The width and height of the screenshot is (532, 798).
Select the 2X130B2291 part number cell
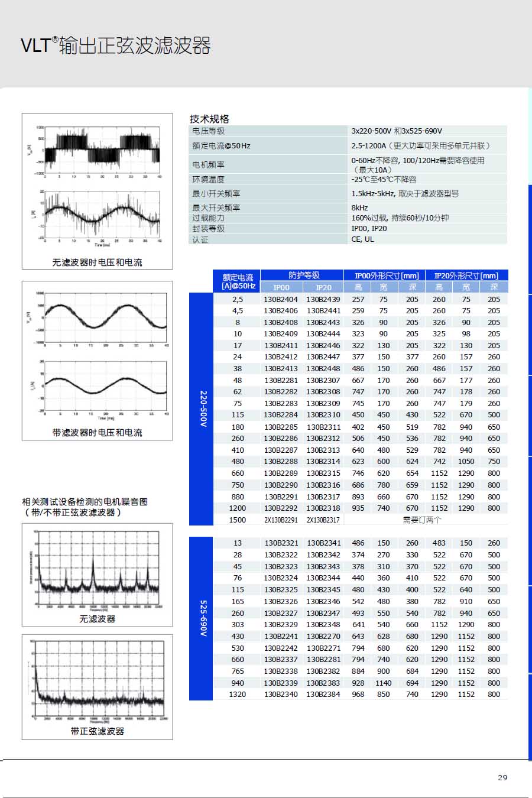pos(281,520)
